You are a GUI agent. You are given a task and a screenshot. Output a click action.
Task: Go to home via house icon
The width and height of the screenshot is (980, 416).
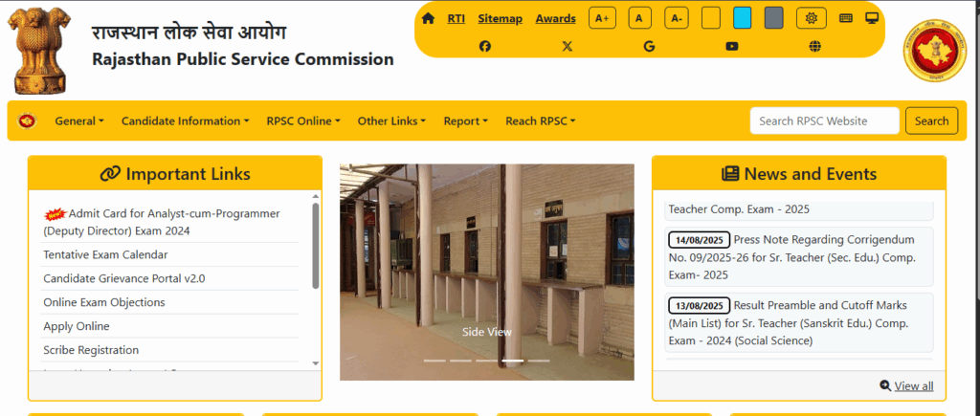point(428,18)
